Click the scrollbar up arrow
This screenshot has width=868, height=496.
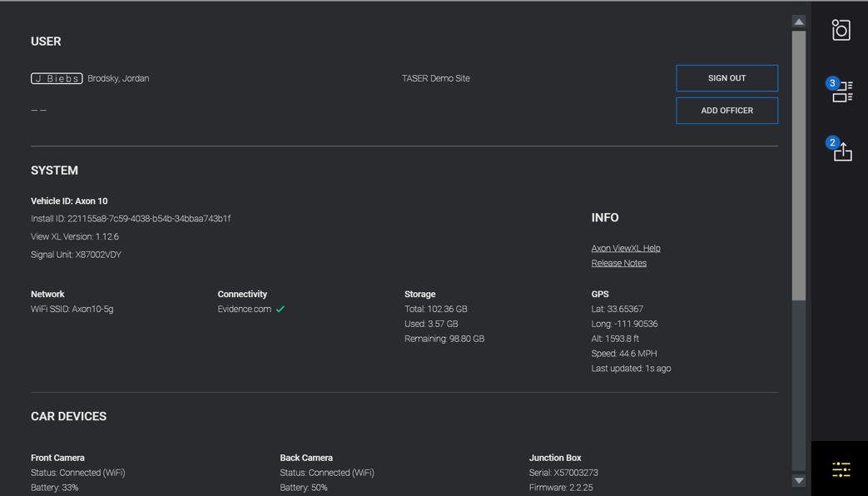[798, 19]
